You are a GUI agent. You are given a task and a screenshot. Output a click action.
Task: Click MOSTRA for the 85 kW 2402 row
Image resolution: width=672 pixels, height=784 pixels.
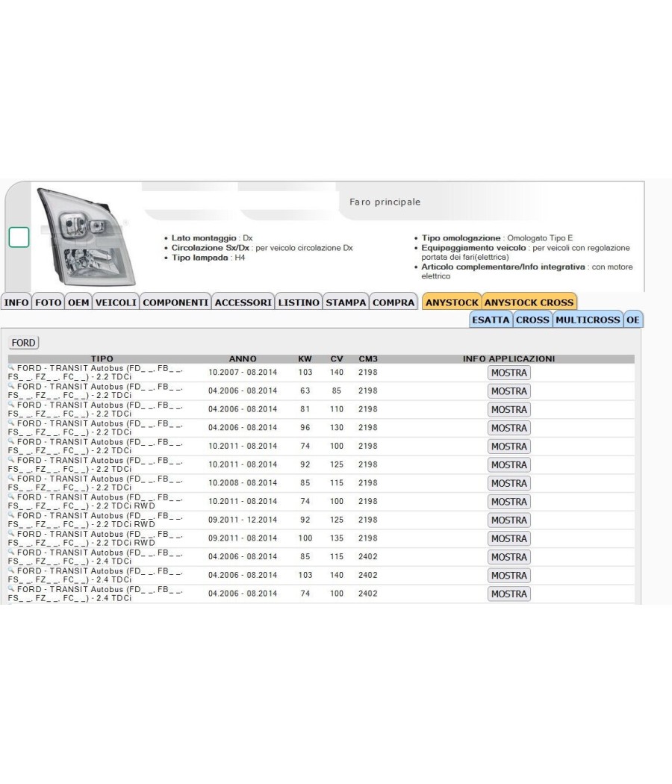click(509, 557)
